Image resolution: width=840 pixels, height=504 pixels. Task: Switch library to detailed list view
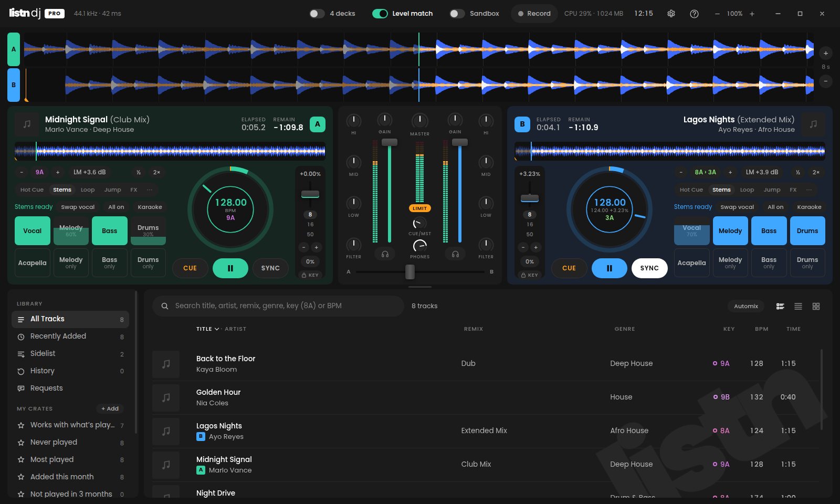pos(780,306)
